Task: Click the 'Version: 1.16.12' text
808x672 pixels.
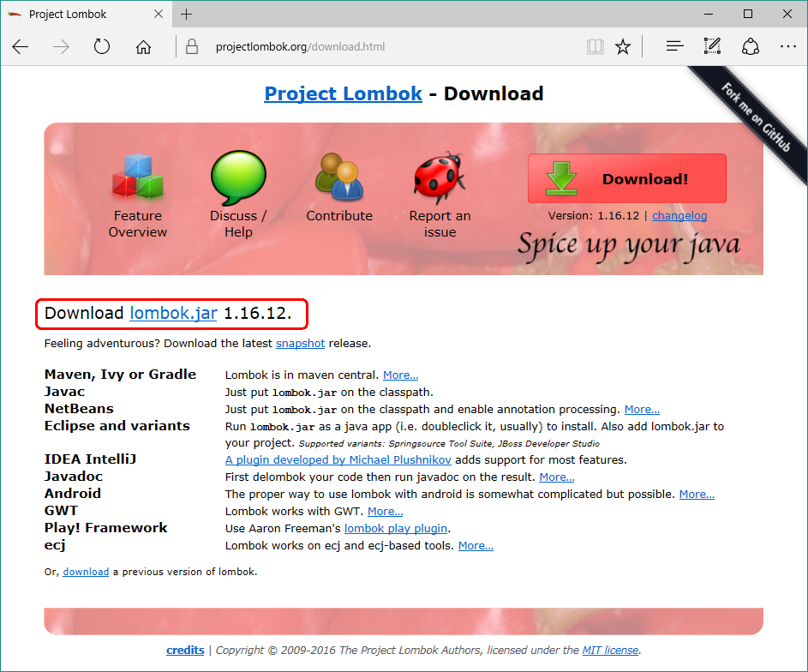Action: coord(593,215)
